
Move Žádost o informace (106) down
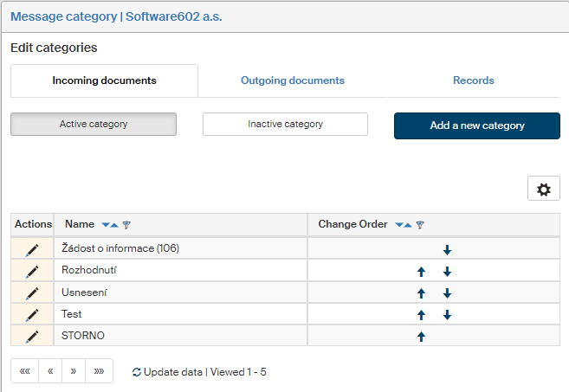pos(447,250)
